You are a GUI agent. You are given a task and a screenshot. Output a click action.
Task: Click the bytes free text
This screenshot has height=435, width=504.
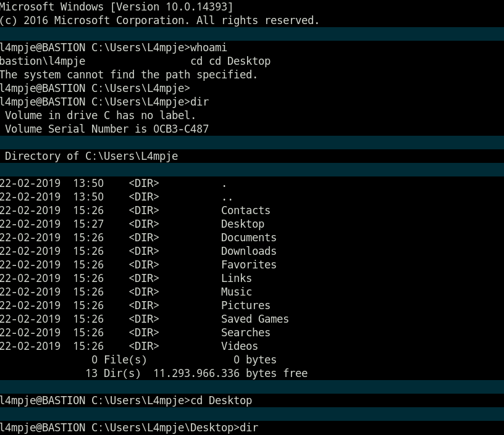(x=276, y=373)
